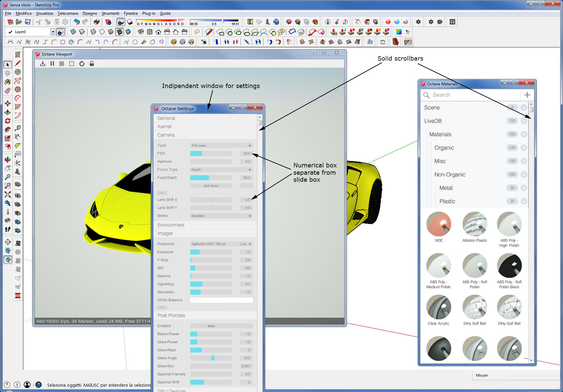Select the Tape Measure tool
This screenshot has width=563, height=392.
(x=18, y=128)
